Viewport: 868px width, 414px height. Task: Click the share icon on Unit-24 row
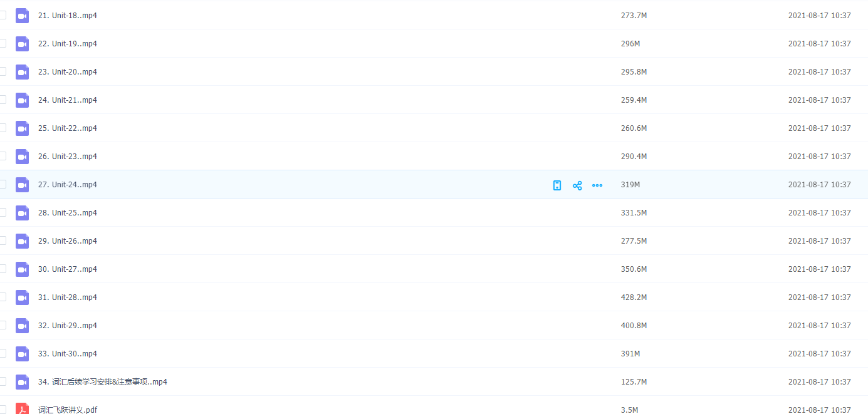click(577, 185)
